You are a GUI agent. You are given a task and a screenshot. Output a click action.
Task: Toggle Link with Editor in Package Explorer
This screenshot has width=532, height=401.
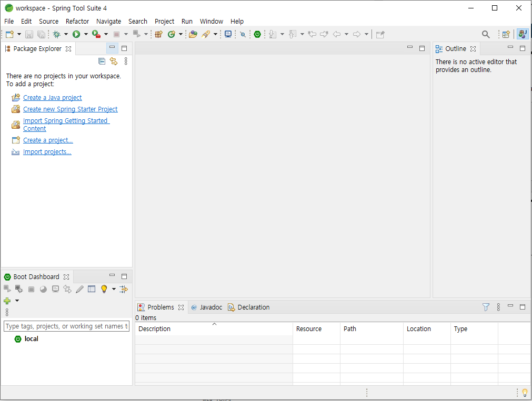point(113,61)
